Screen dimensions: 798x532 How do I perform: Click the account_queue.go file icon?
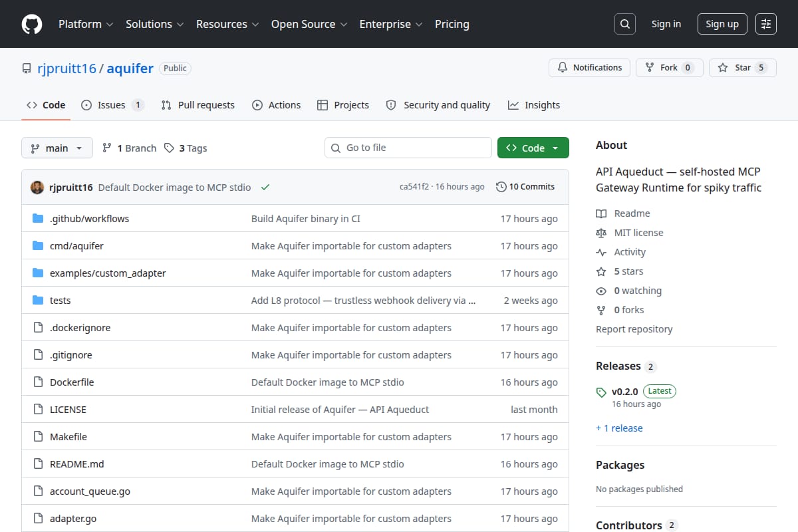[38, 491]
